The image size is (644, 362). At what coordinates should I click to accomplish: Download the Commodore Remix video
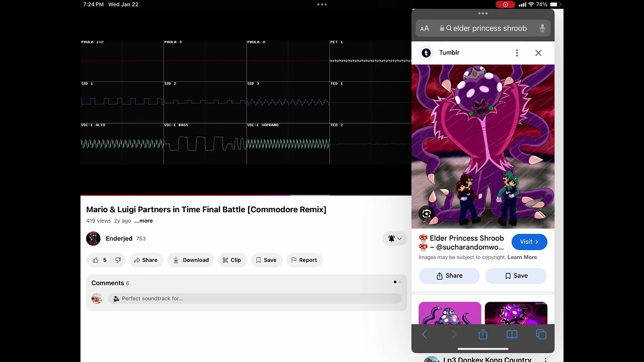191,260
